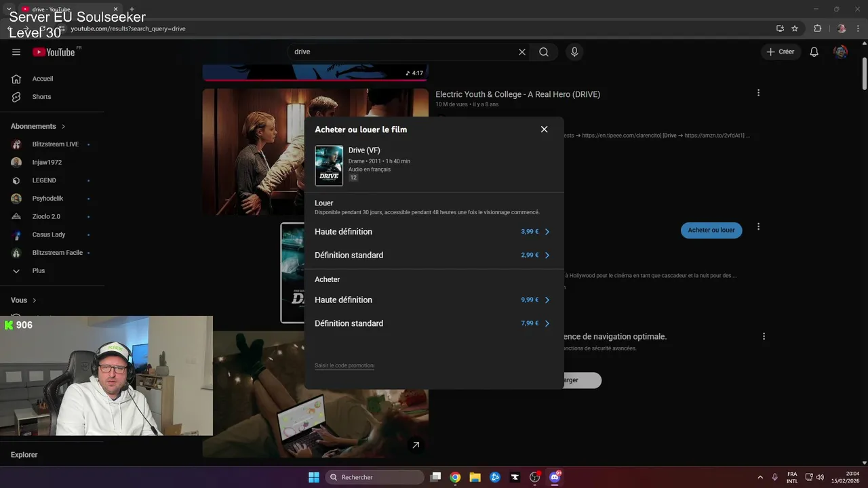This screenshot has height=488, width=868.
Task: Open Chrome from the taskbar
Action: pos(455,477)
